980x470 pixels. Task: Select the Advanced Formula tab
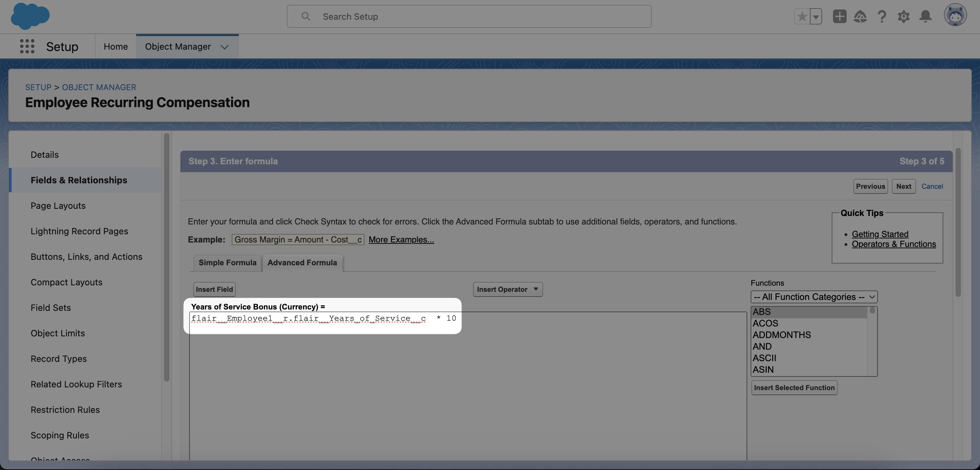pyautogui.click(x=302, y=263)
